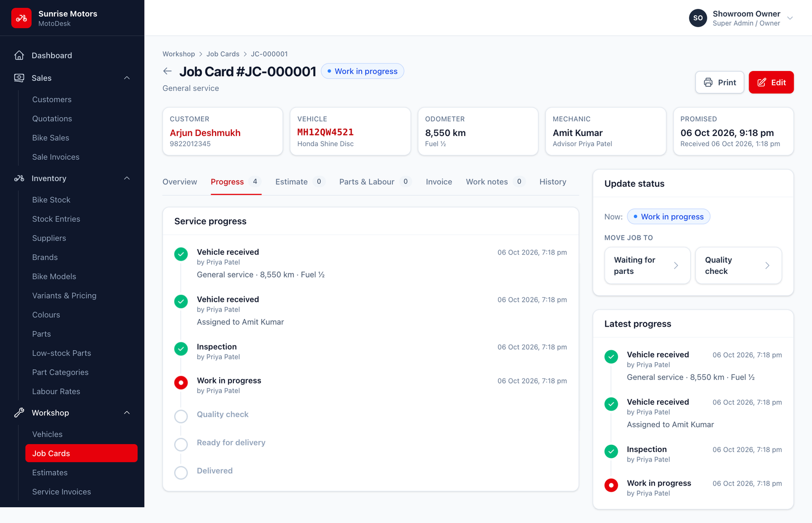Click the empty Delivered step circle

(181, 473)
